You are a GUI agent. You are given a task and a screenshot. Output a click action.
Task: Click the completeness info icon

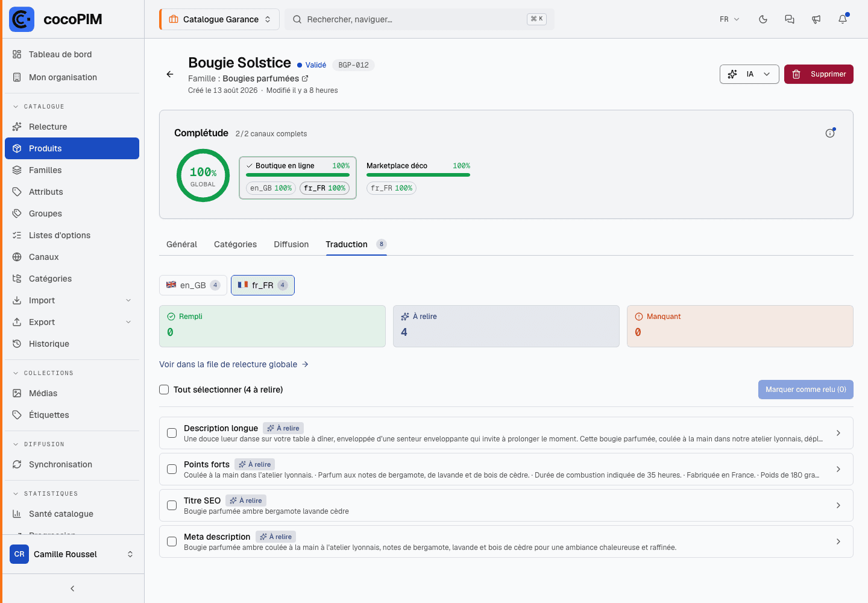[x=830, y=133]
